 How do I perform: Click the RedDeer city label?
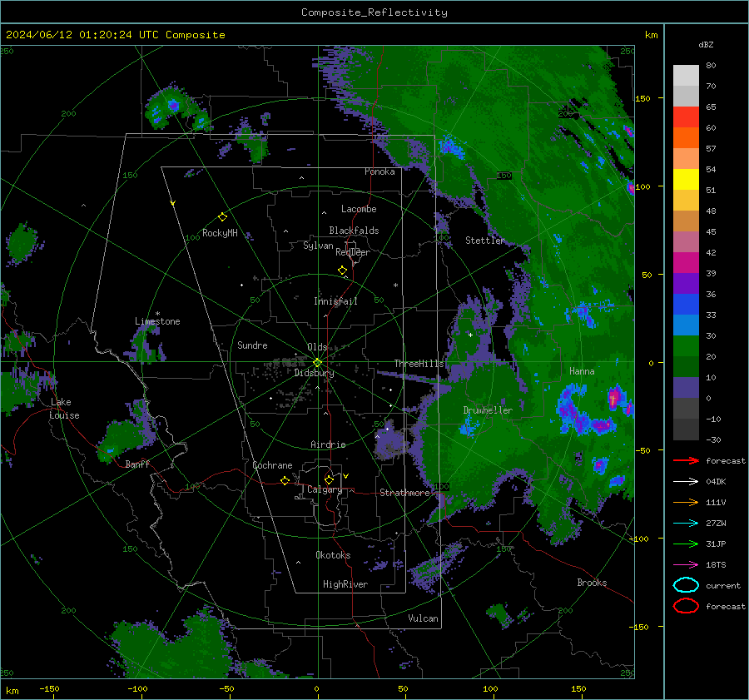(x=353, y=252)
